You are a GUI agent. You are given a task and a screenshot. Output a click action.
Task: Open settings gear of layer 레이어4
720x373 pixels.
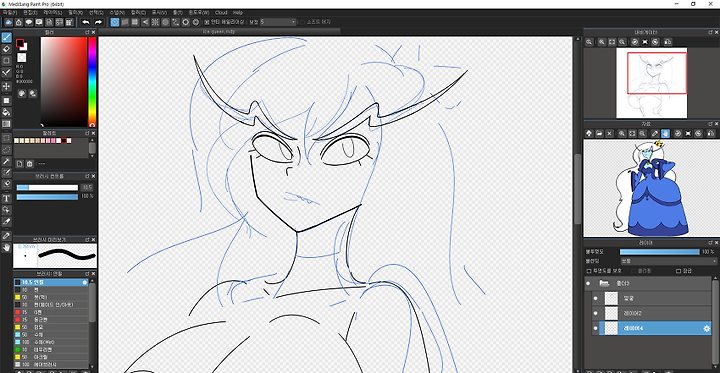point(707,328)
